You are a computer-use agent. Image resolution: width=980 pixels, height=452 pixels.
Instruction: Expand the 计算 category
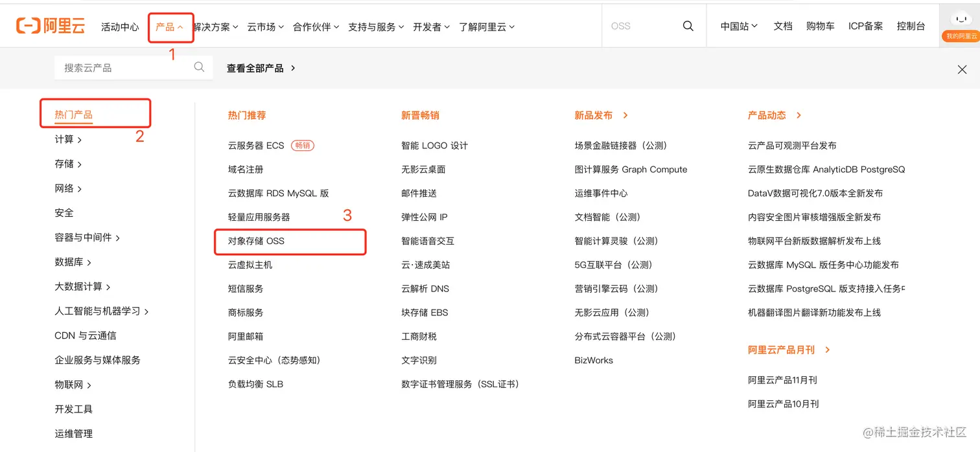[x=68, y=140]
